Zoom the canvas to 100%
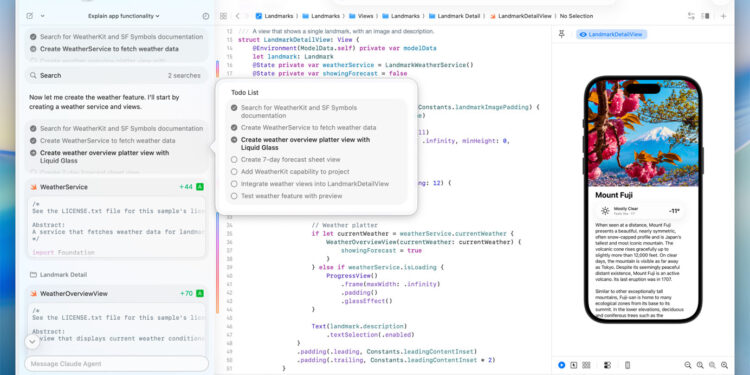Screen dimensions: 750x375 point(700,365)
